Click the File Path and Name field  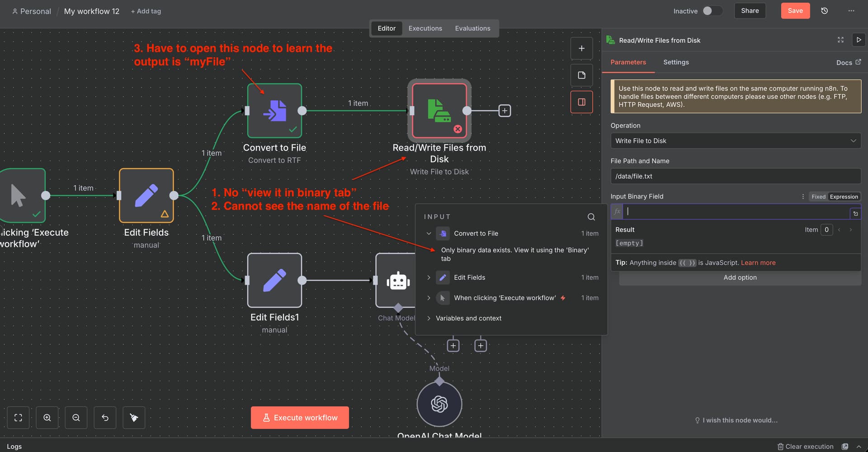click(735, 176)
